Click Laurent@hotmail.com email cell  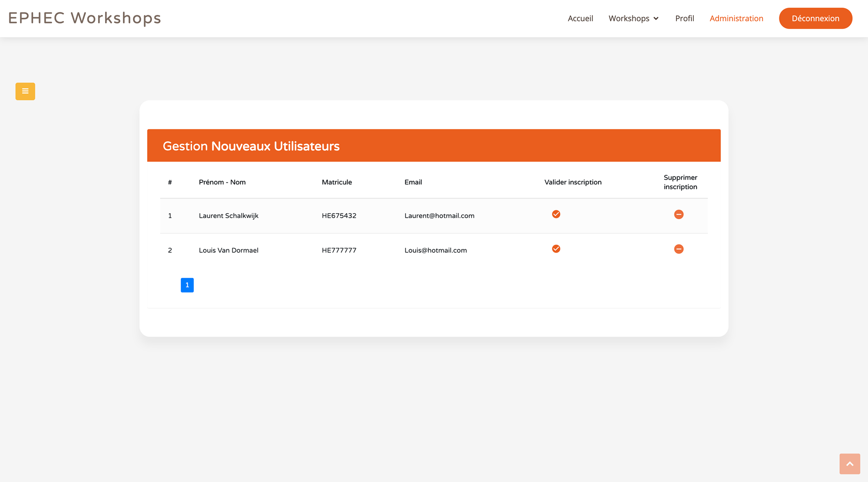[439, 216]
